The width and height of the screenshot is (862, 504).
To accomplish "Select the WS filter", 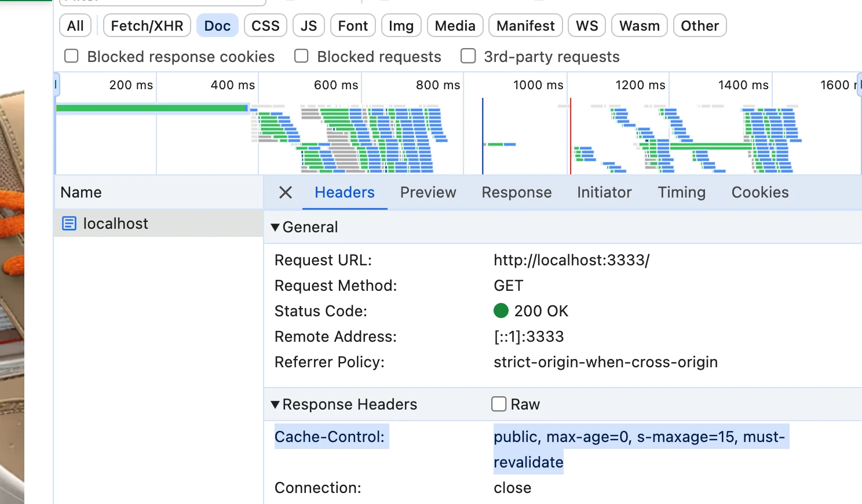I will (586, 25).
